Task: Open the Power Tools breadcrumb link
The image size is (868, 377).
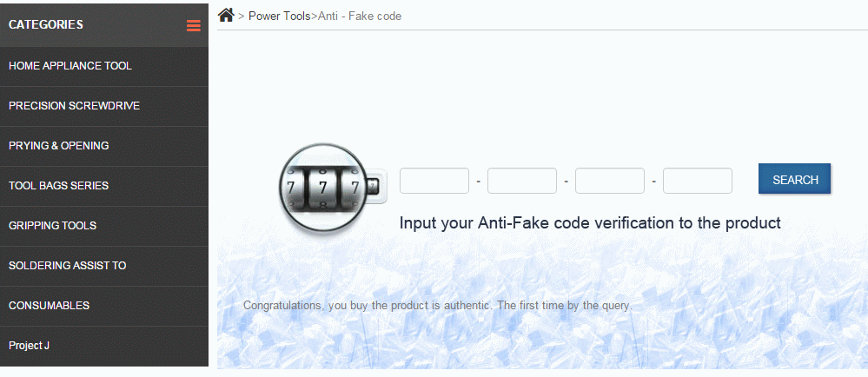Action: pyautogui.click(x=279, y=16)
